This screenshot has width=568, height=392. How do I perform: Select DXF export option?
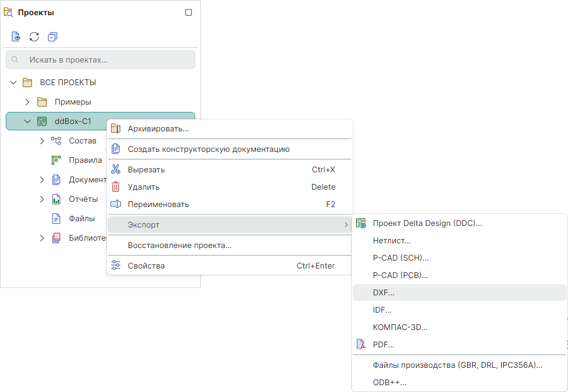click(383, 293)
